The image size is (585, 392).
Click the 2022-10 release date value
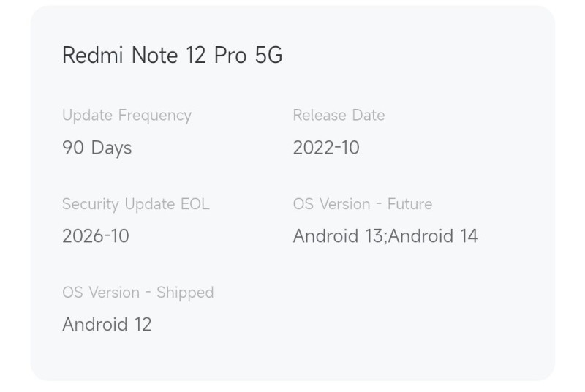click(x=326, y=148)
